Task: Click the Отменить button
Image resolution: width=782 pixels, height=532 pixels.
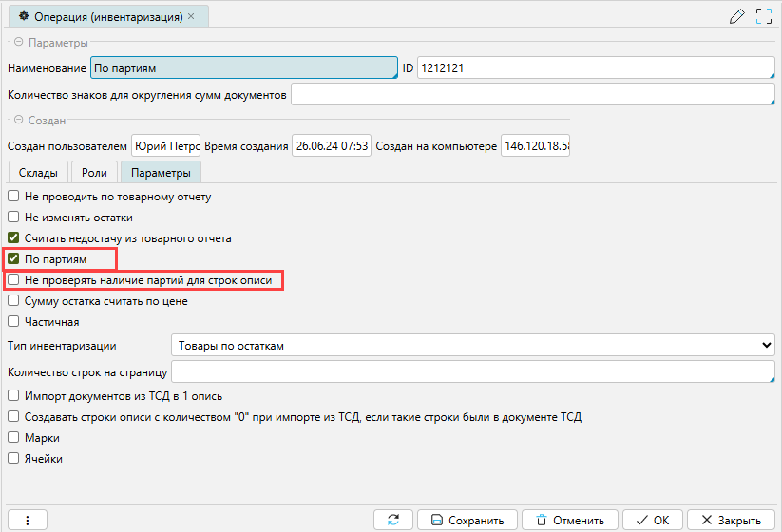Action: pos(569,520)
